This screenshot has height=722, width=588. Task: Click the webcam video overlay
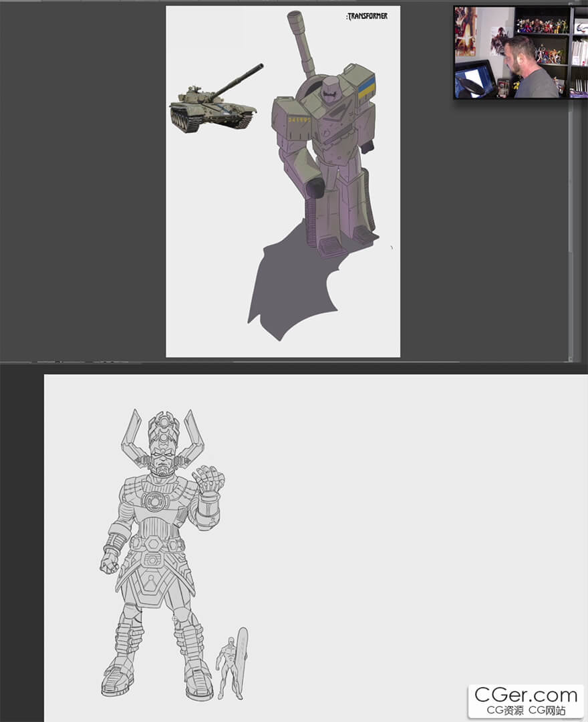click(521, 53)
